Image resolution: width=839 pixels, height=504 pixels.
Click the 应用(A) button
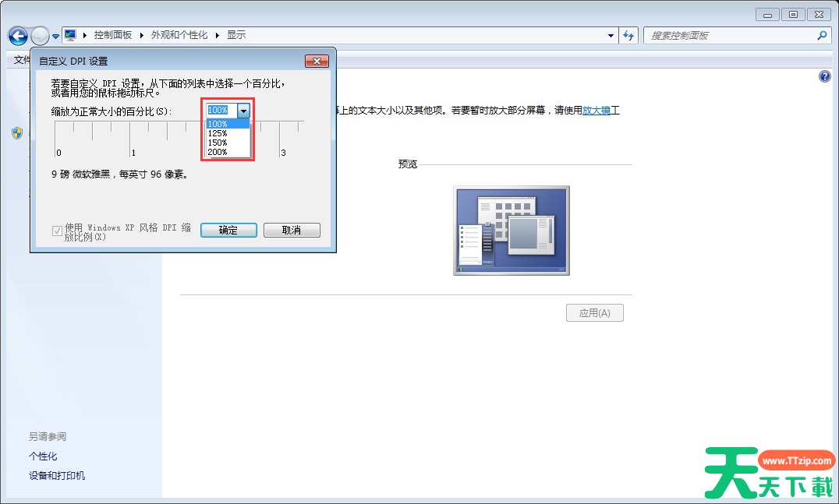click(x=594, y=312)
